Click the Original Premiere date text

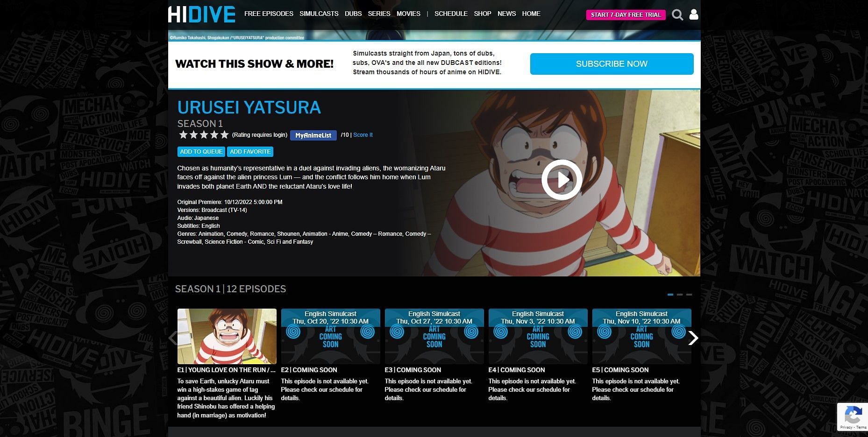coord(230,202)
